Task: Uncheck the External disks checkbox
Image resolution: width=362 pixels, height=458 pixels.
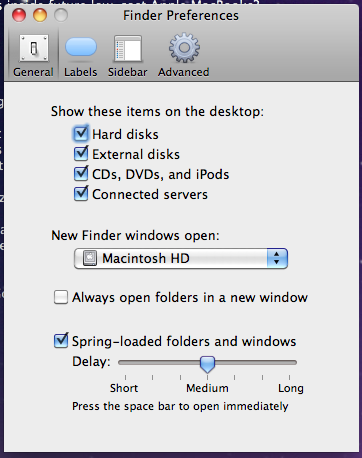Action: click(x=81, y=154)
